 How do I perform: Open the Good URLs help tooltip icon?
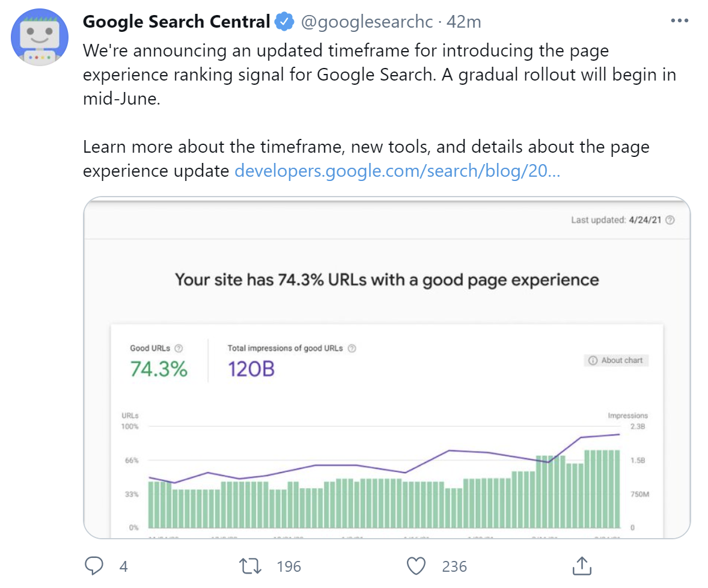tap(180, 348)
